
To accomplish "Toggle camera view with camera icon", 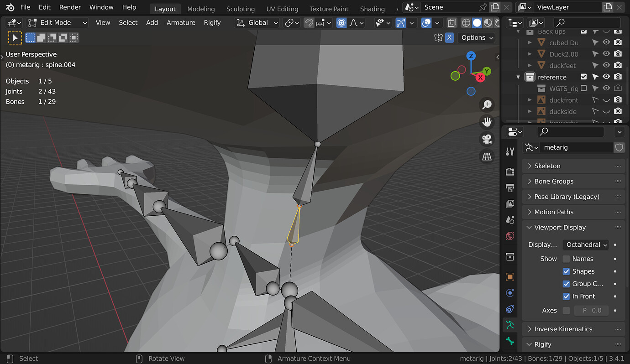I will pyautogui.click(x=487, y=139).
